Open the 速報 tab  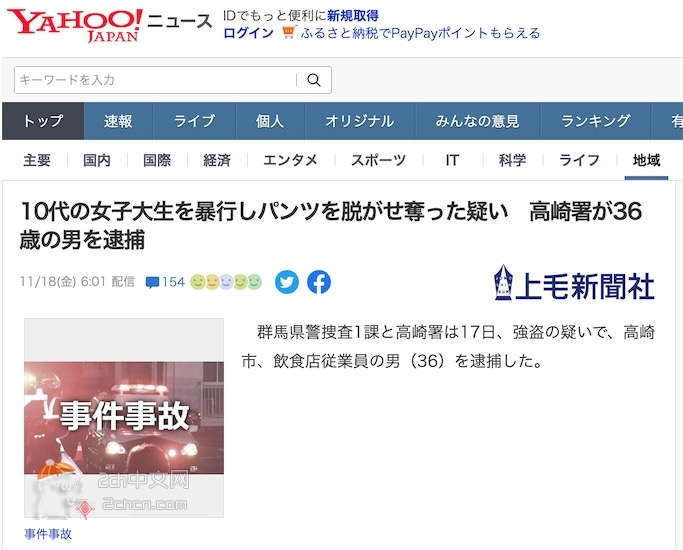[118, 121]
